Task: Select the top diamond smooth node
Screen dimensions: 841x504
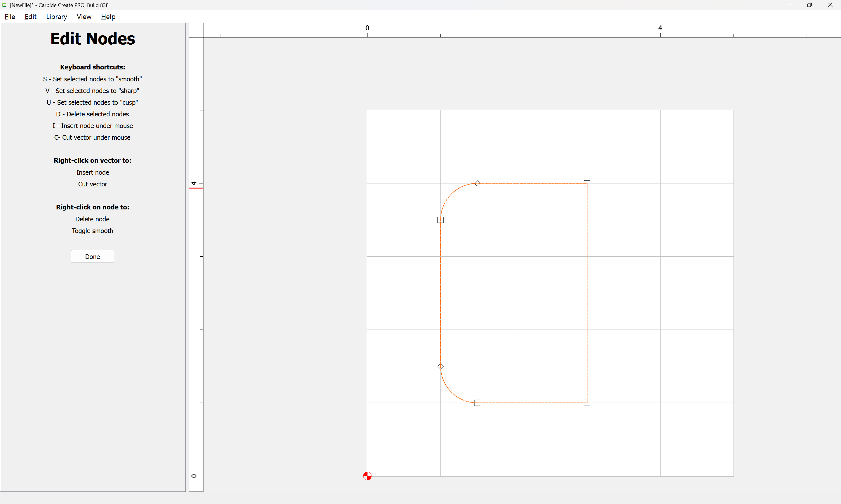Action: (x=477, y=183)
